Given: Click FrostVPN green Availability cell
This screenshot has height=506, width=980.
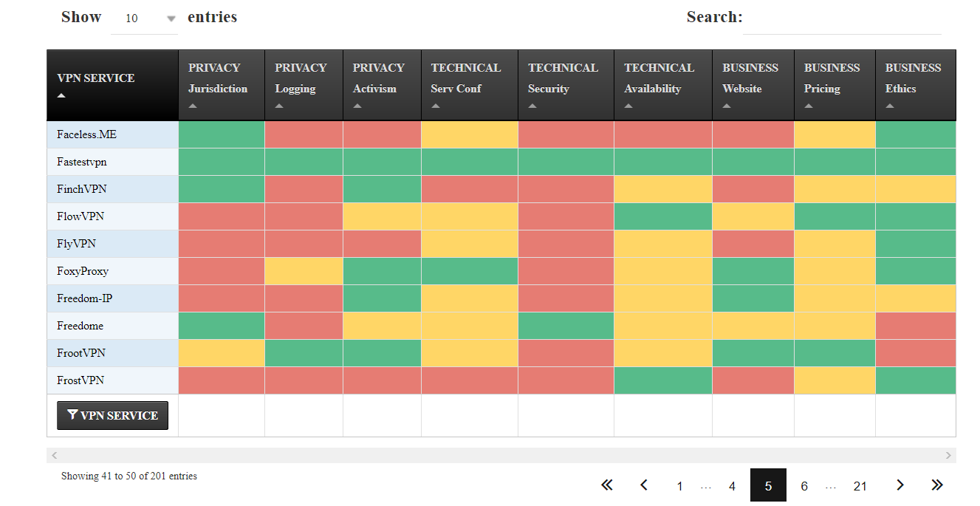Looking at the screenshot, I should [x=663, y=380].
